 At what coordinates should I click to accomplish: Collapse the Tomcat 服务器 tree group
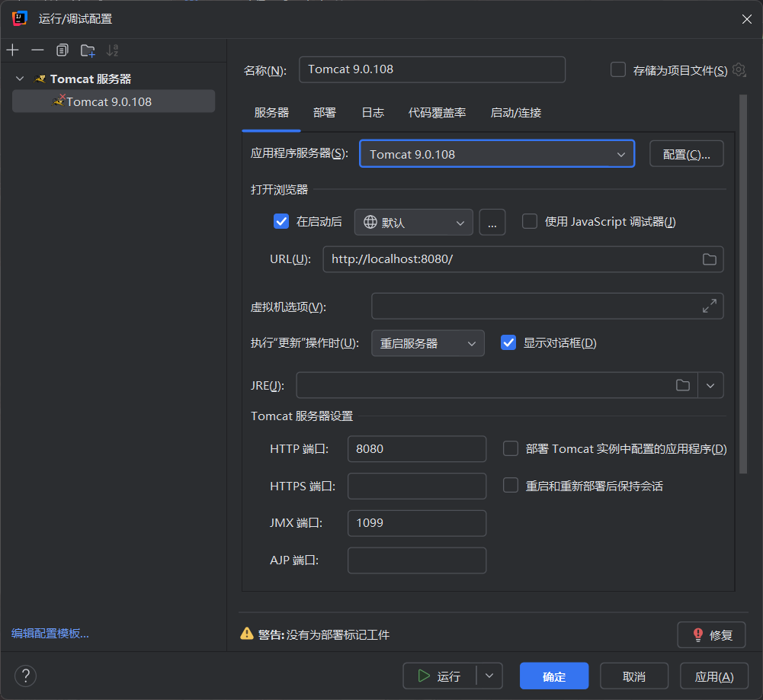20,79
